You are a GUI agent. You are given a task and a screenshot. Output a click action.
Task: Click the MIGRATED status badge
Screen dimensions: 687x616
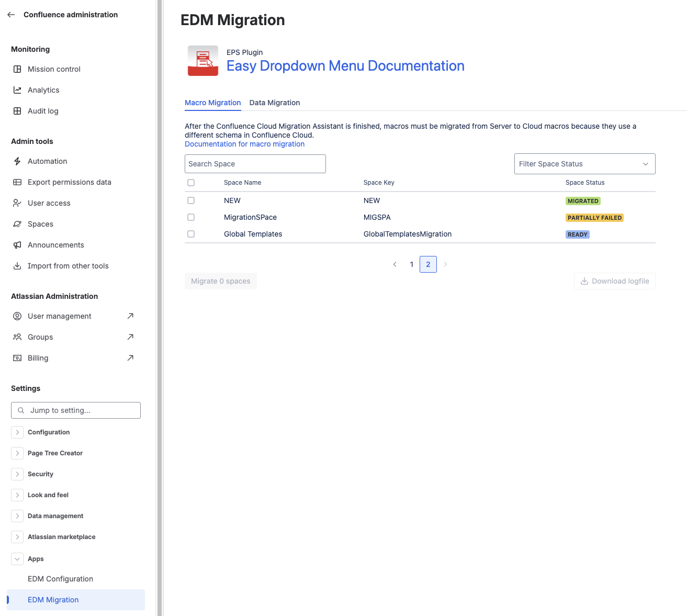[x=583, y=201]
